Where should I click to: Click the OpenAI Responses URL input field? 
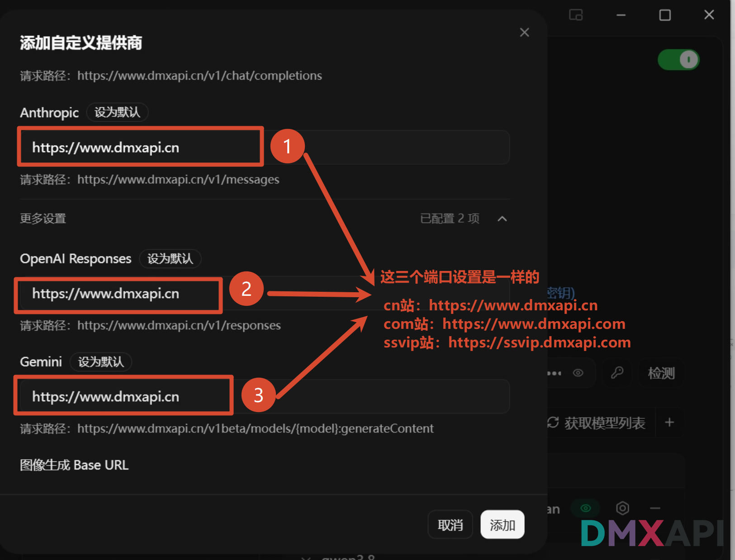(x=265, y=294)
